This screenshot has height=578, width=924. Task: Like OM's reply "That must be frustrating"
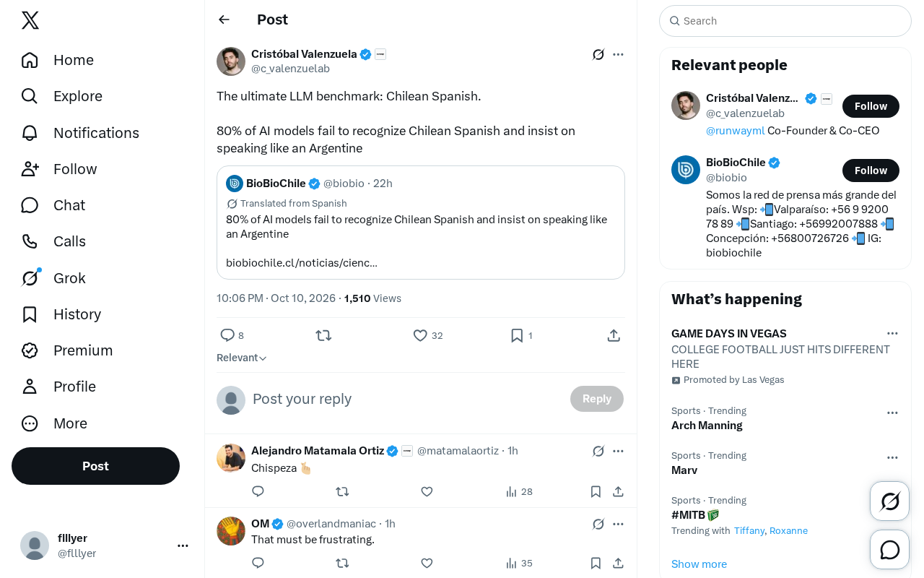427,563
